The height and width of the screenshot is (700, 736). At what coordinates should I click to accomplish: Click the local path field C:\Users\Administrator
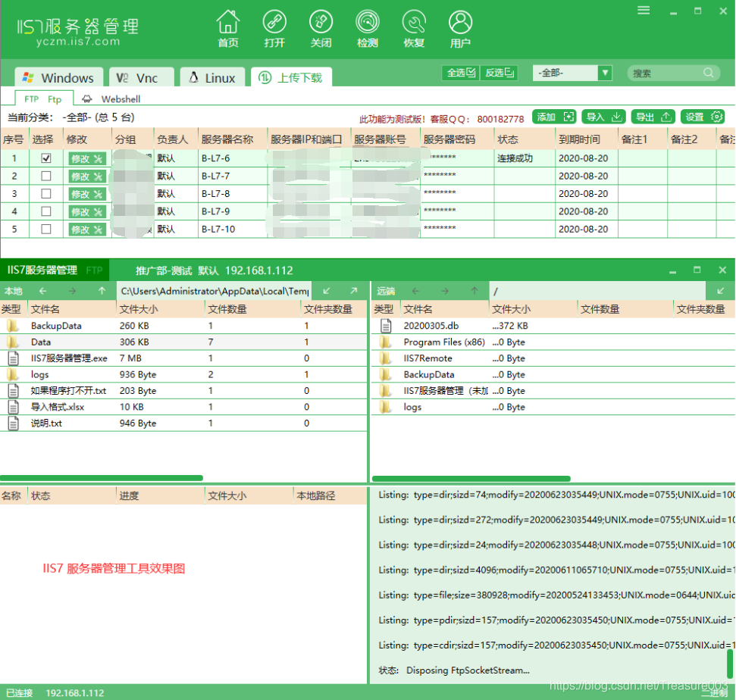(x=215, y=291)
